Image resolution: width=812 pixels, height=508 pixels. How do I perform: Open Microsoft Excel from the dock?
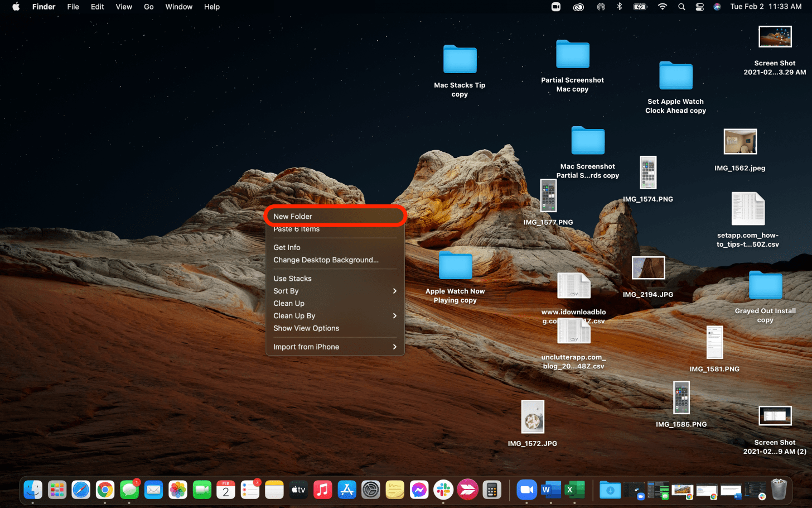[x=574, y=490]
